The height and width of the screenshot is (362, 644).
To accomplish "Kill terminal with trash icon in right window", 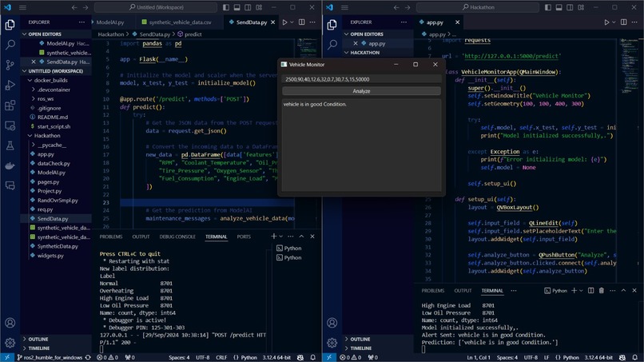I will [602, 291].
